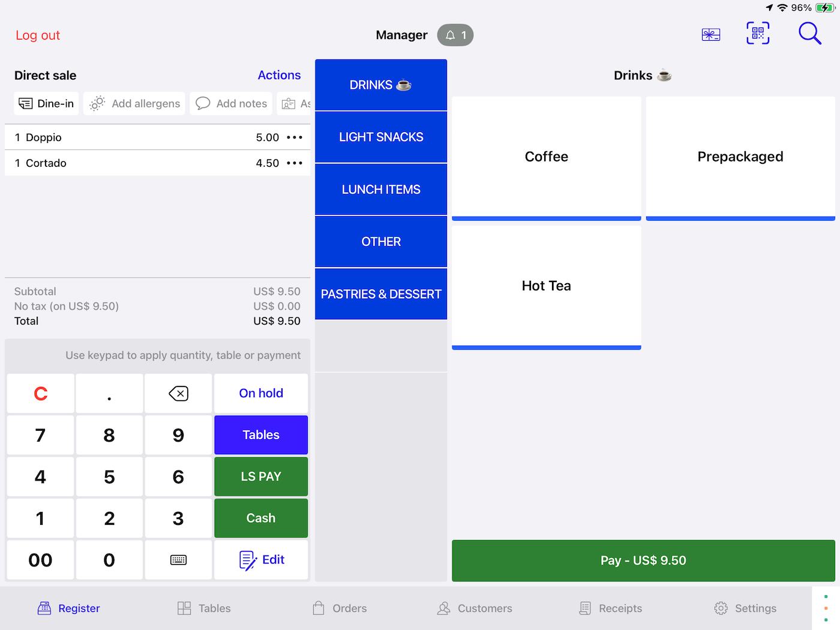Click the Add allergens icon button
840x630 pixels.
[97, 103]
